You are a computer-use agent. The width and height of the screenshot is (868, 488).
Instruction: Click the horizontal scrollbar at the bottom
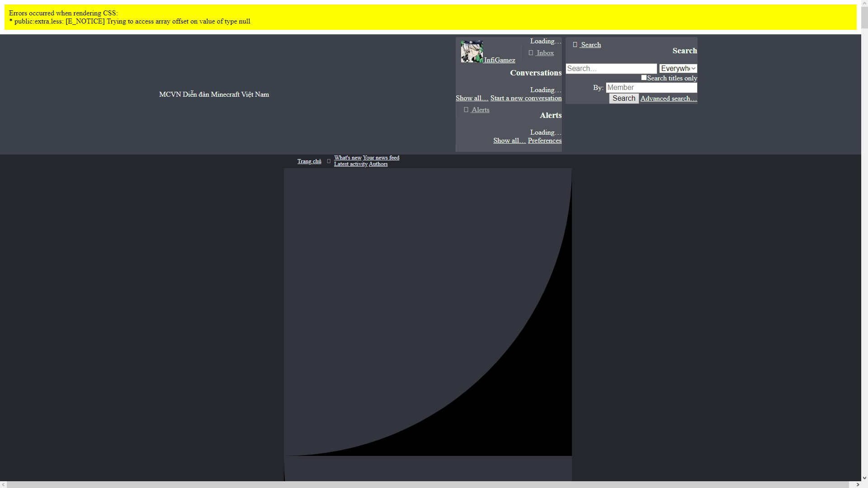tap(429, 484)
